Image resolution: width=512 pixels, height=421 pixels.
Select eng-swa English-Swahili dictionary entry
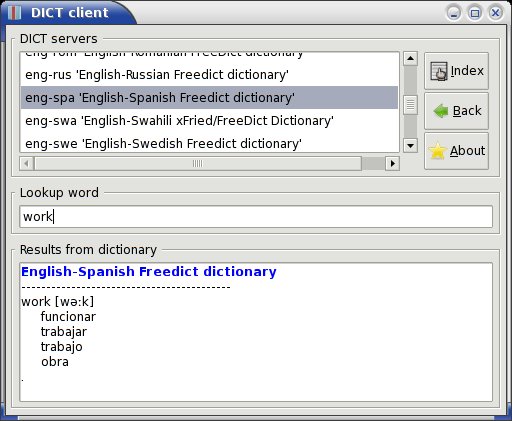(x=209, y=121)
